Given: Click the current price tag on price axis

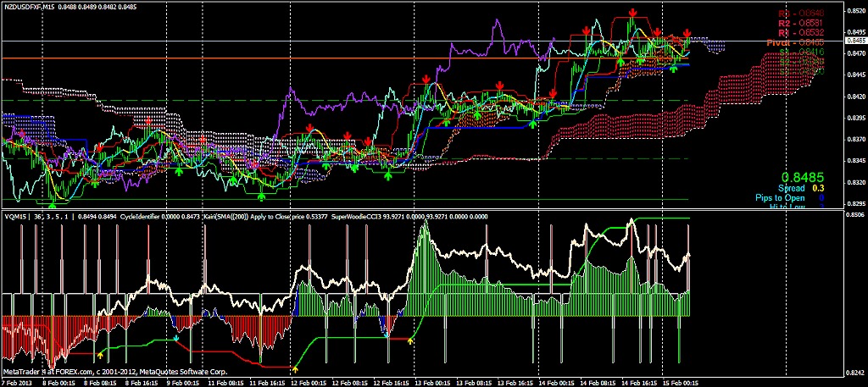Looking at the screenshot, I should pyautogui.click(x=854, y=40).
